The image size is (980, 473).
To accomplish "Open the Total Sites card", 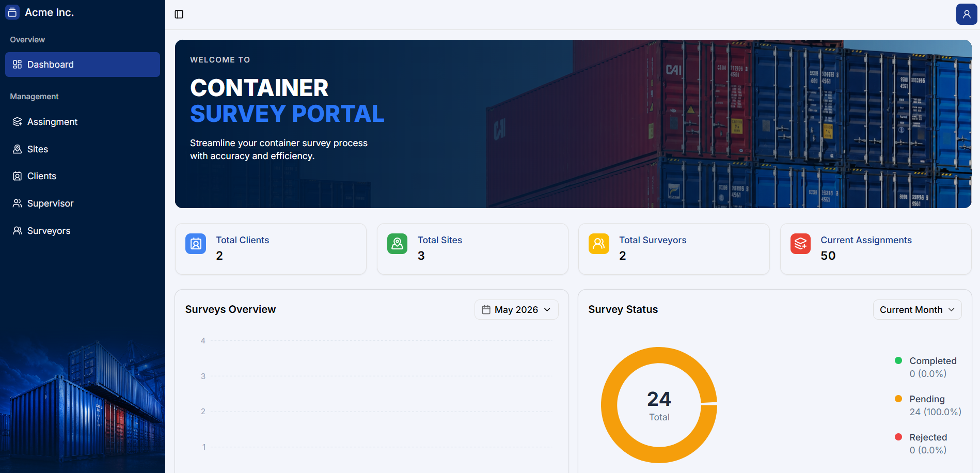I will (x=472, y=249).
